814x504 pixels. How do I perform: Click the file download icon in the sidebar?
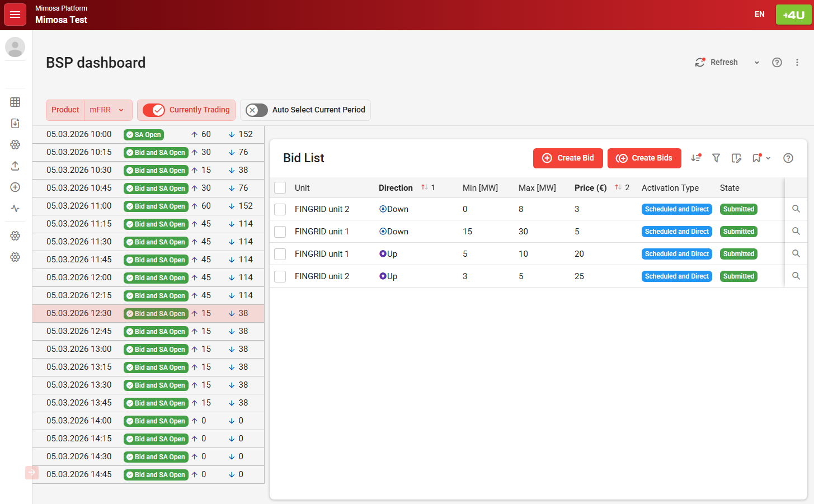click(x=15, y=123)
